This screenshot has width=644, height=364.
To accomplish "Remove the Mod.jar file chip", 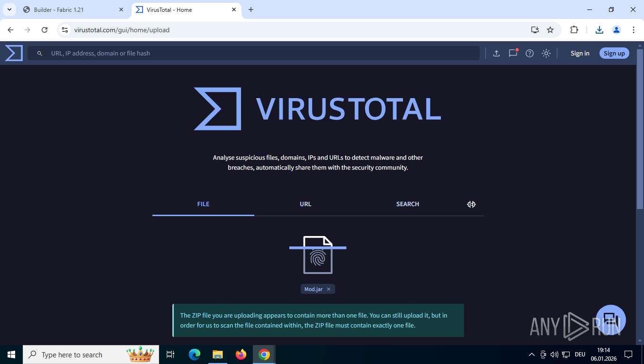I will coord(329,289).
